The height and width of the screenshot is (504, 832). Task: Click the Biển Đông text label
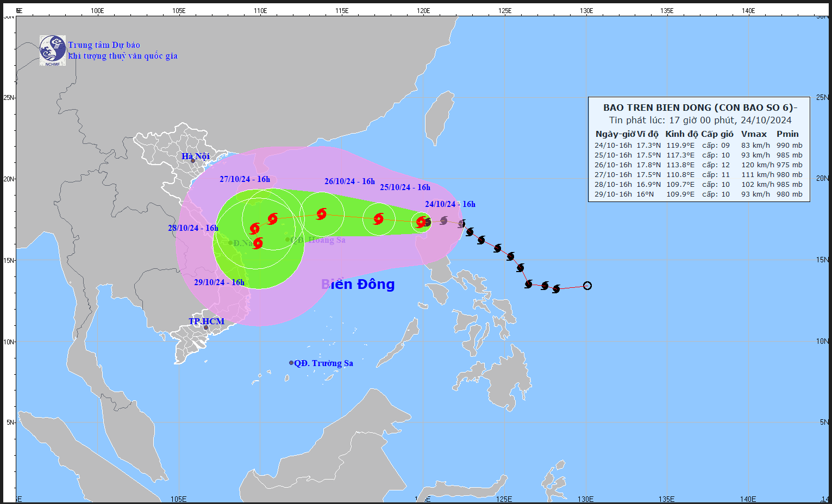pyautogui.click(x=357, y=284)
